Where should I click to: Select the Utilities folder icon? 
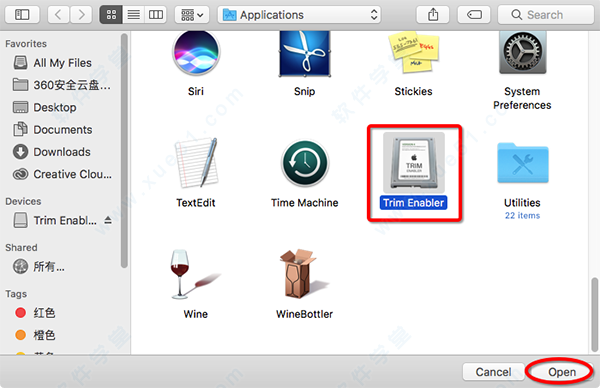[x=523, y=163]
